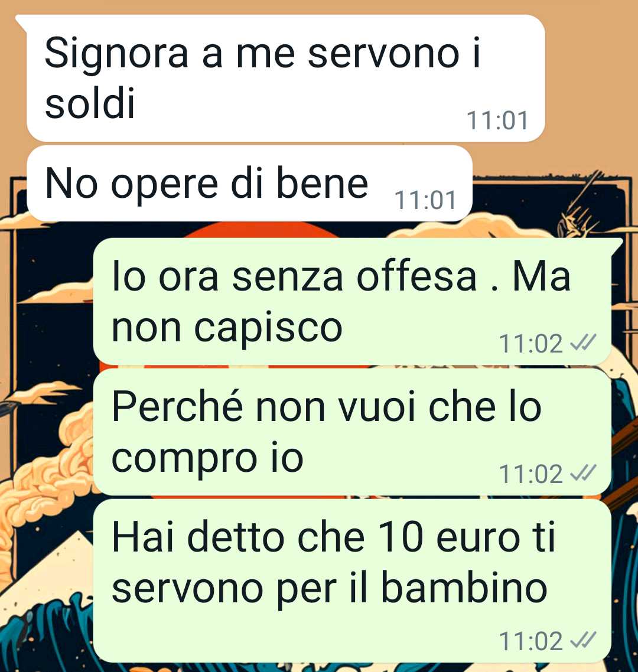The width and height of the screenshot is (638, 672).
Task: Select the 'Signora a me servono i soldi' message
Action: coord(285,79)
